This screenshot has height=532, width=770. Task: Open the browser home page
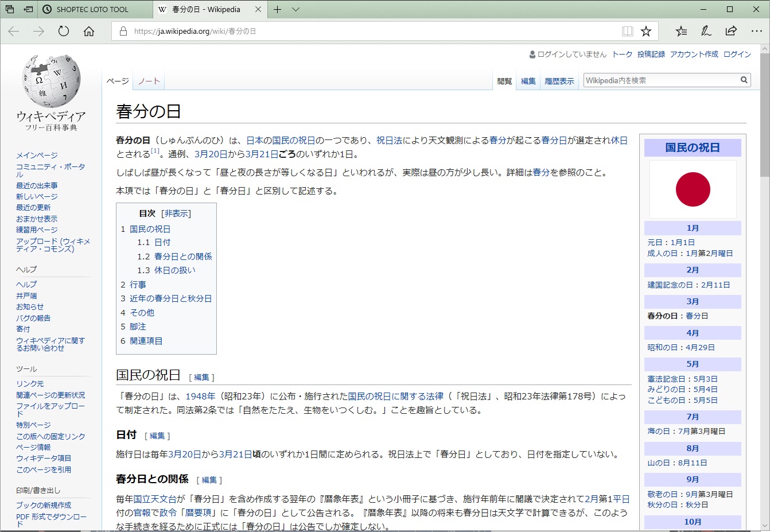[89, 31]
